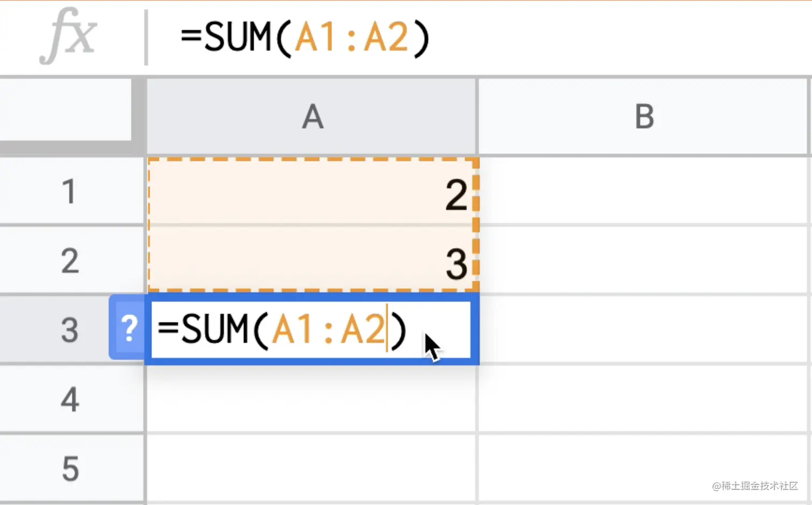Select empty cell B3
The height and width of the screenshot is (505, 812).
tap(644, 330)
